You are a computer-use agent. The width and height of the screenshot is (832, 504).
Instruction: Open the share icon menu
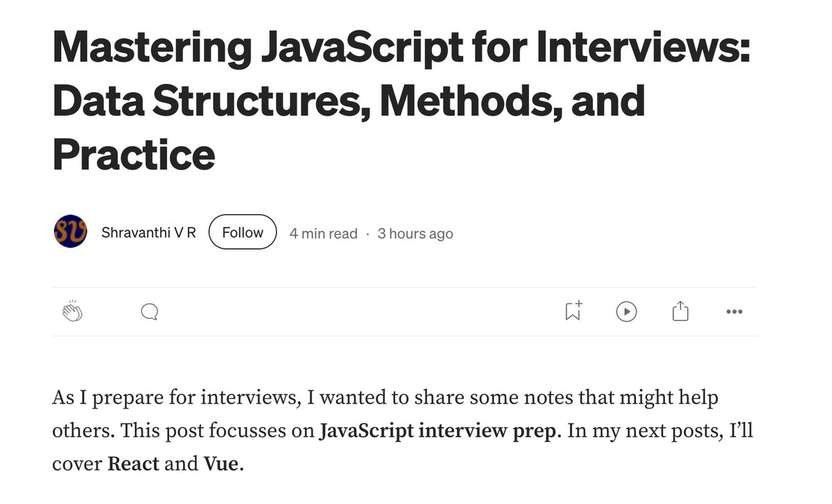coord(680,312)
